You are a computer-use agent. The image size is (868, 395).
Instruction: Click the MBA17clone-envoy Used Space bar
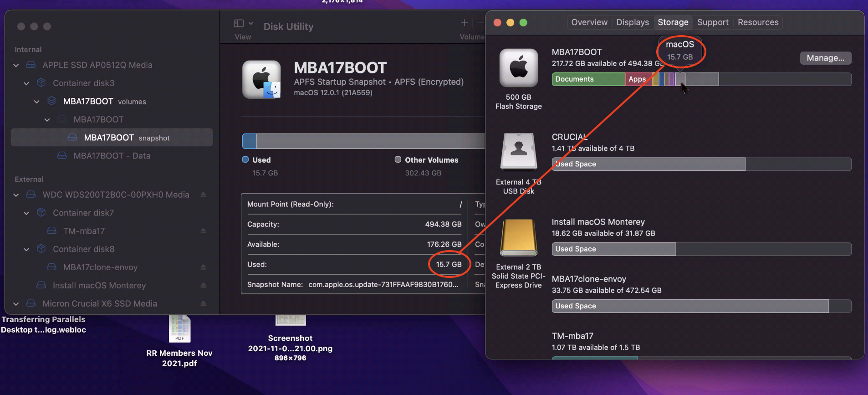pyautogui.click(x=690, y=306)
